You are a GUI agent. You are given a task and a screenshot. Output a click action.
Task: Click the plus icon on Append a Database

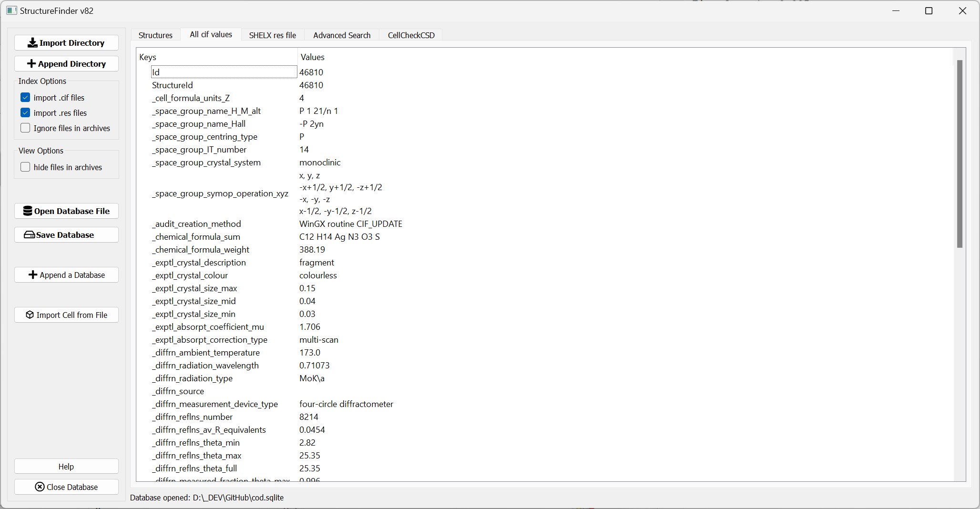[33, 275]
